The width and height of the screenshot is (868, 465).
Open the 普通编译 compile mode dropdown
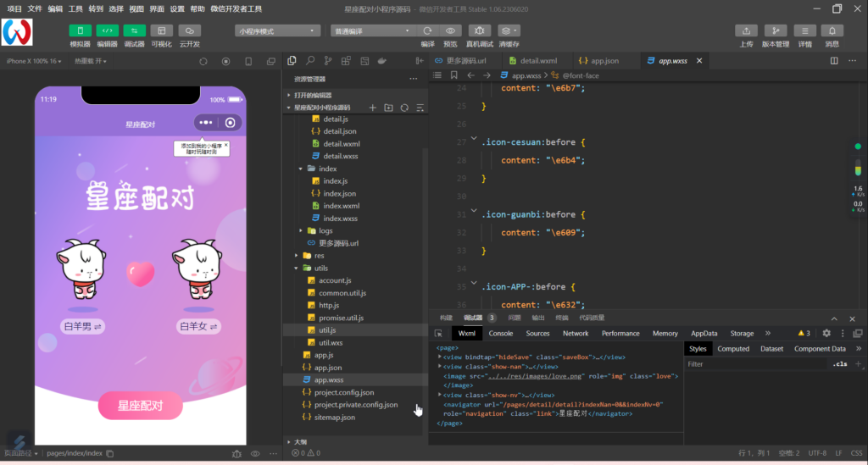click(x=371, y=30)
